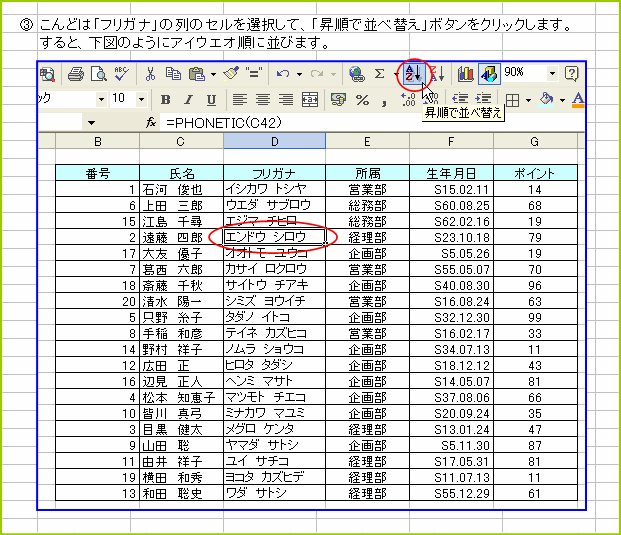This screenshot has height=535, width=621.
Task: Click Decrease Indent icon
Action: pos(460,98)
